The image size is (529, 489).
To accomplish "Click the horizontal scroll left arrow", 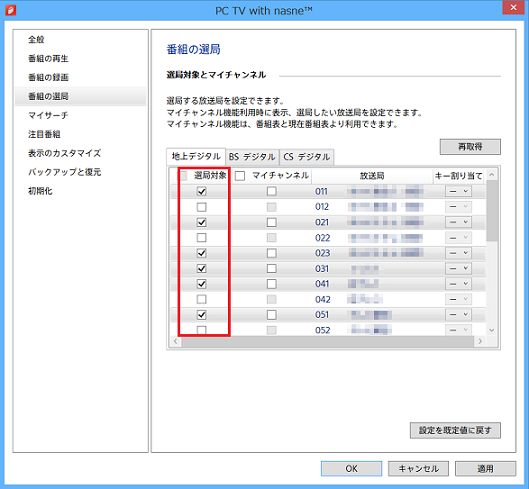I will (175, 341).
